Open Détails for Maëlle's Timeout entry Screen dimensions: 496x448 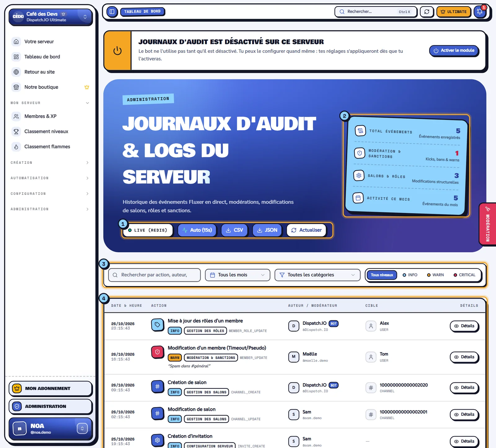click(464, 357)
